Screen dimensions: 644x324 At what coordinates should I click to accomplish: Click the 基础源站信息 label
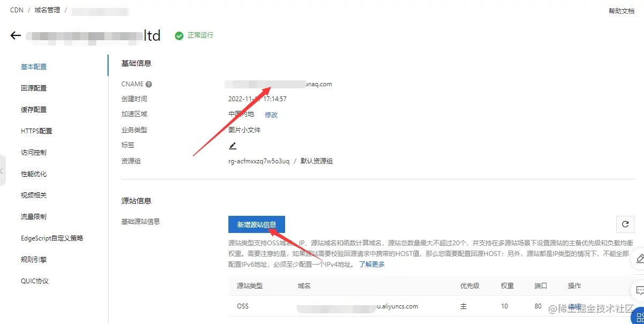tap(141, 221)
